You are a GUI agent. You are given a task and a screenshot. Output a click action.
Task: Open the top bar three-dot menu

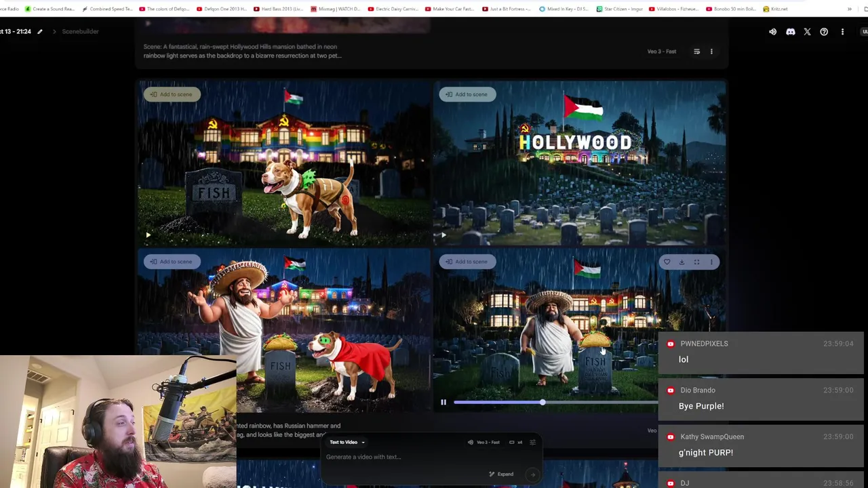[x=842, y=32]
